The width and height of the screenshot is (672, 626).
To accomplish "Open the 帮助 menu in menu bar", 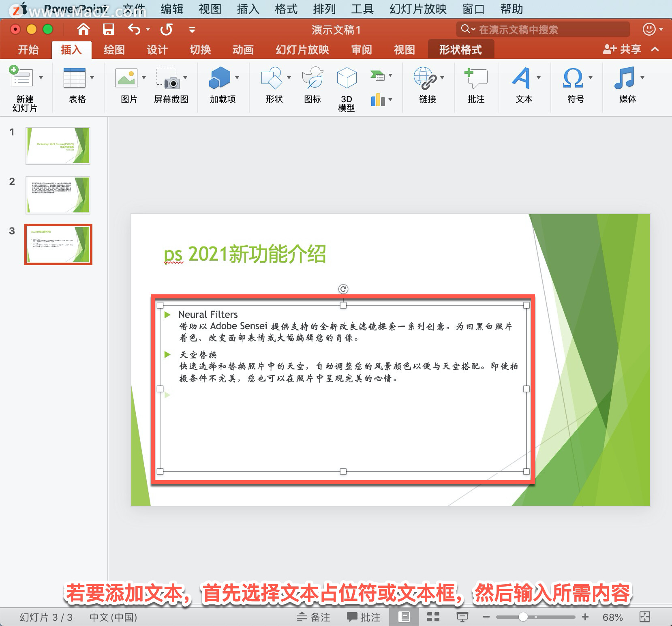I will click(511, 9).
